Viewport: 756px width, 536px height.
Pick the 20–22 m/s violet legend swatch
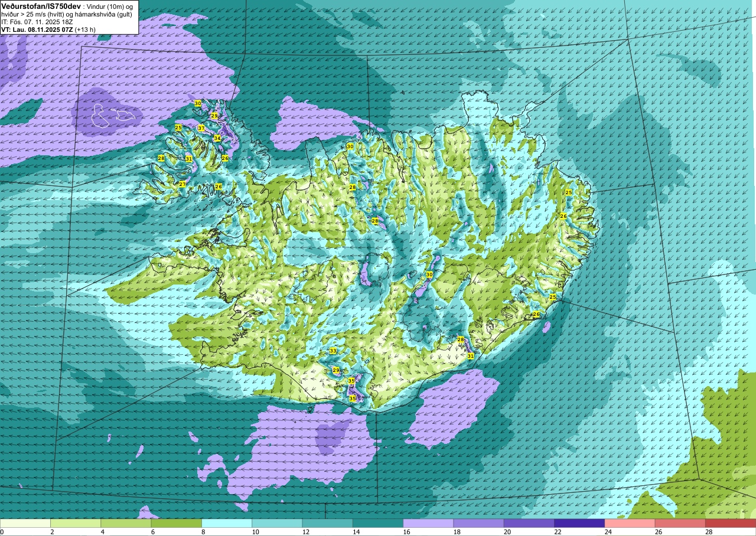point(529,523)
